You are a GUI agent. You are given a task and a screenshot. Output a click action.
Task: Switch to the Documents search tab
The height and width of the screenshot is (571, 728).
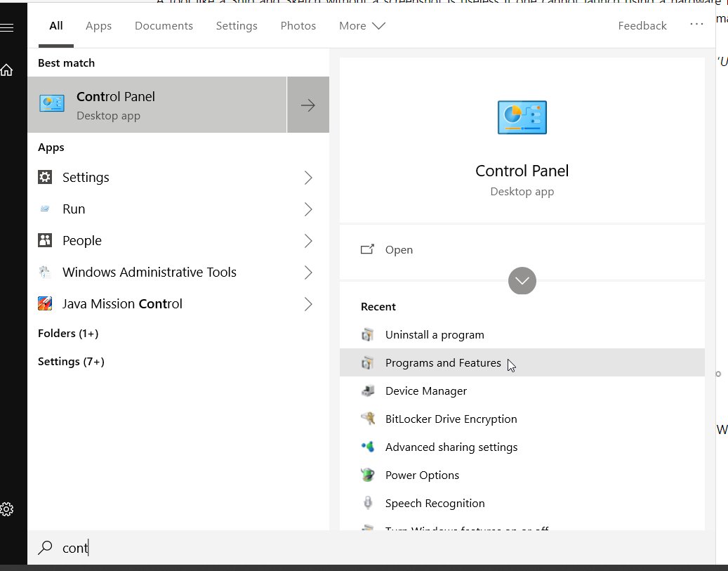click(164, 25)
